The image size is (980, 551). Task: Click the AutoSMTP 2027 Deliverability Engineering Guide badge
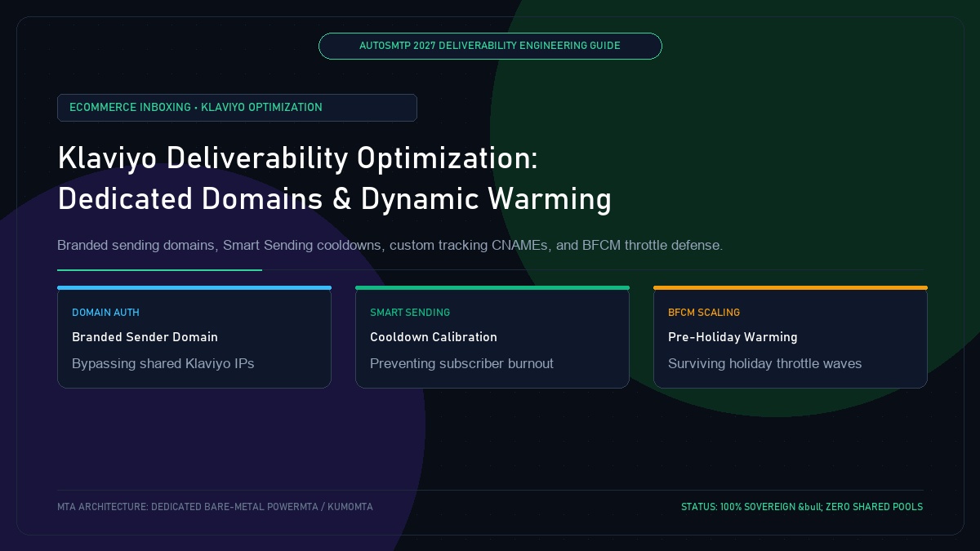[490, 46]
